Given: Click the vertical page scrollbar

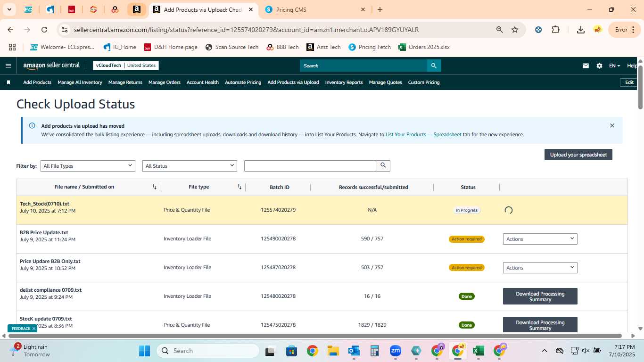Looking at the screenshot, I should point(640,87).
